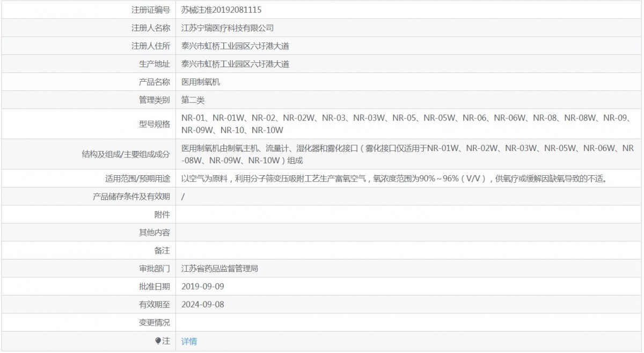Click the bullet icon beside 注
This screenshot has height=353, width=644.
point(158,341)
